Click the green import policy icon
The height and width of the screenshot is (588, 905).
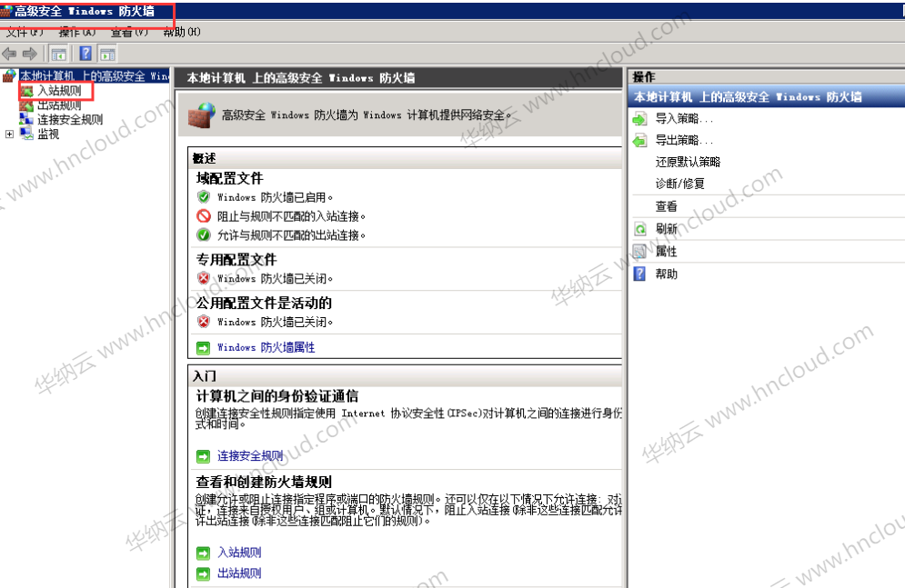click(639, 119)
